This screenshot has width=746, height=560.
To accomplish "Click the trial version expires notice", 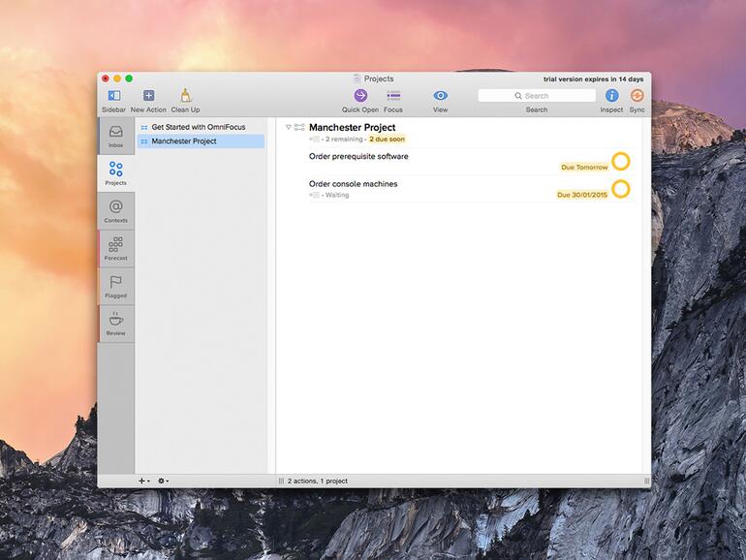I will coord(593,79).
